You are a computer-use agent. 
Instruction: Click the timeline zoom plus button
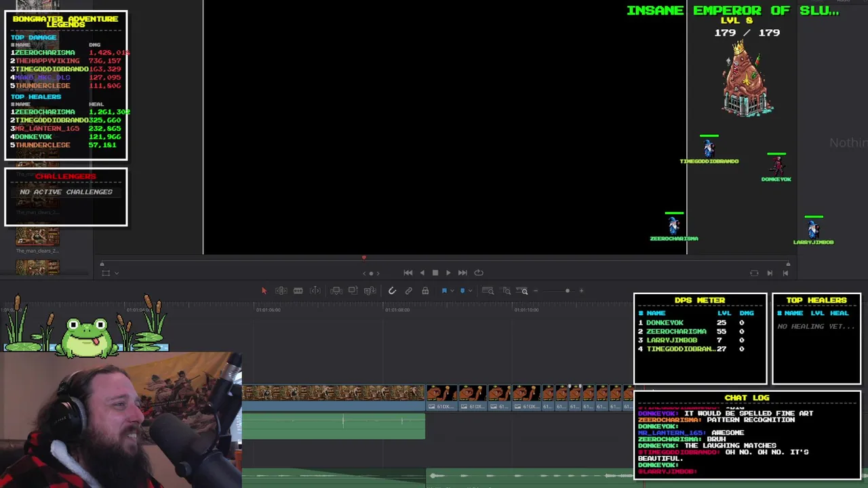point(580,291)
